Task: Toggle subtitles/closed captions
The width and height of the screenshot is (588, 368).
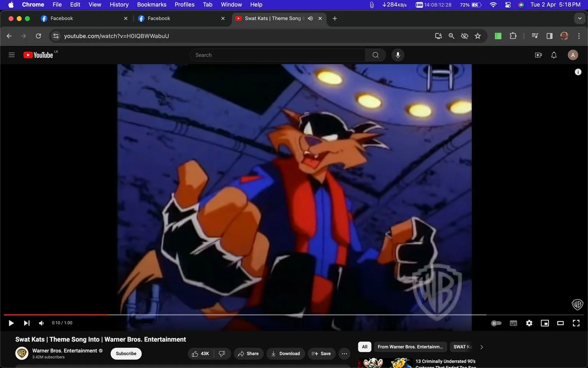Action: [513, 323]
